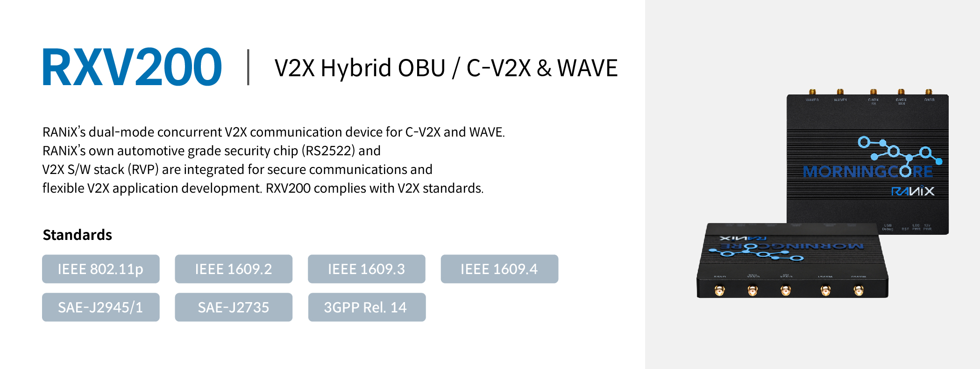Viewport: 980px width, 369px height.
Task: Click the MORNINGCORE logo on upright device
Action: pos(867,172)
